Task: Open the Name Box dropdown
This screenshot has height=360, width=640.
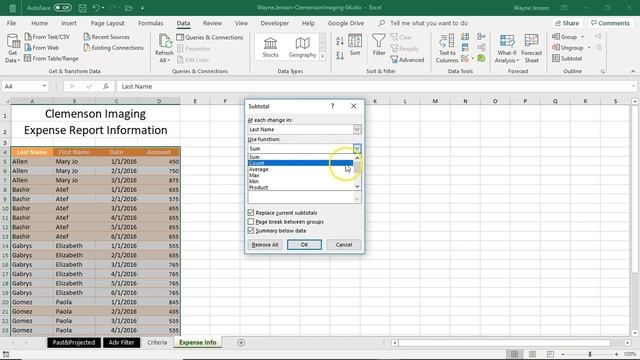Action: click(x=44, y=87)
